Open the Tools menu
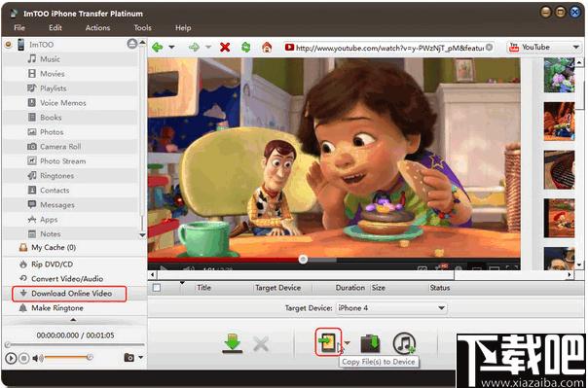588x388 pixels. (x=142, y=27)
